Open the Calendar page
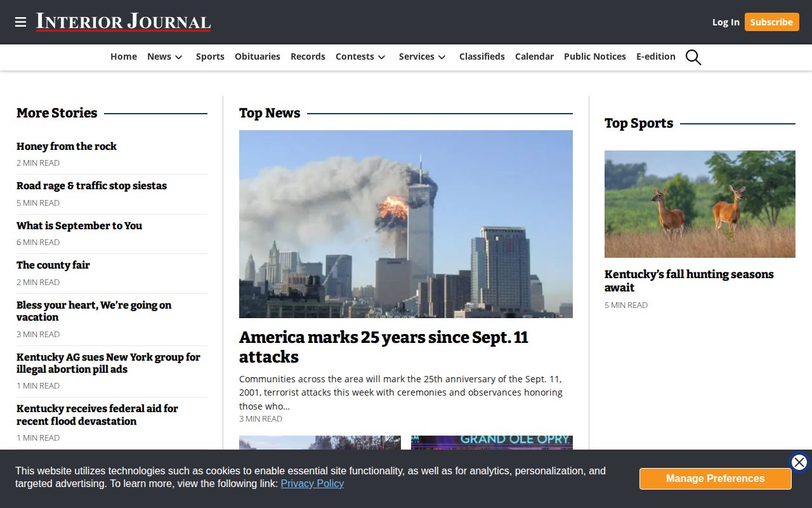The height and width of the screenshot is (508, 812). [534, 57]
